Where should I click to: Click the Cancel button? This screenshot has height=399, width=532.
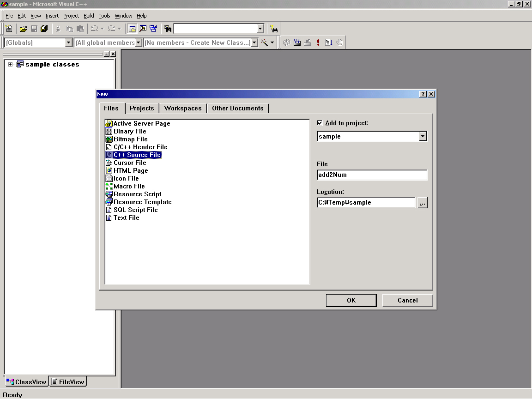[407, 300]
